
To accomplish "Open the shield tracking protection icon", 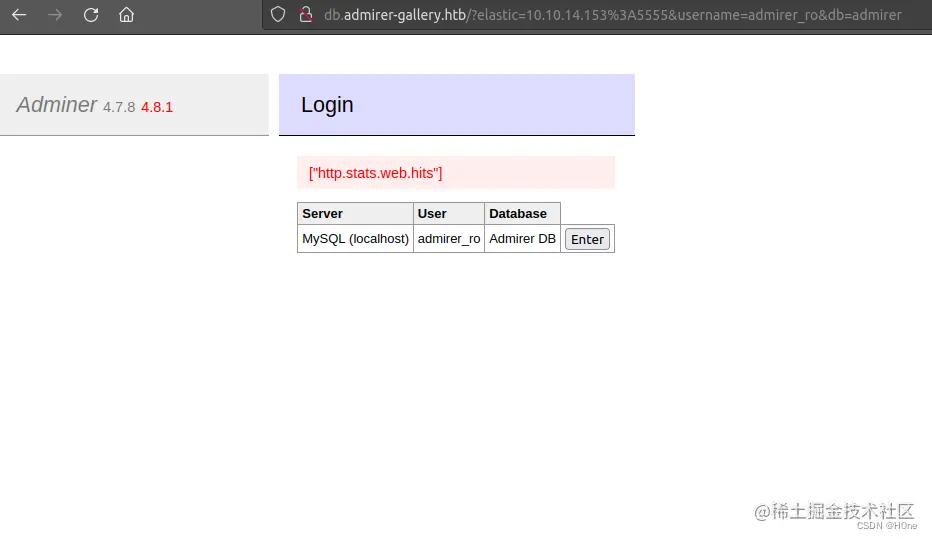I will tap(278, 15).
